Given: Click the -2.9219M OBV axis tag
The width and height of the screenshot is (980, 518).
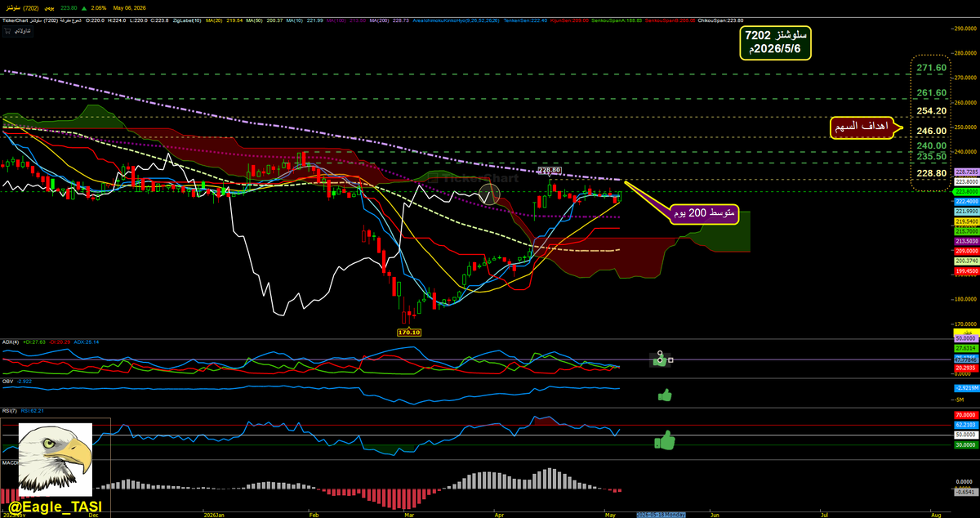Looking at the screenshot, I should (x=967, y=388).
